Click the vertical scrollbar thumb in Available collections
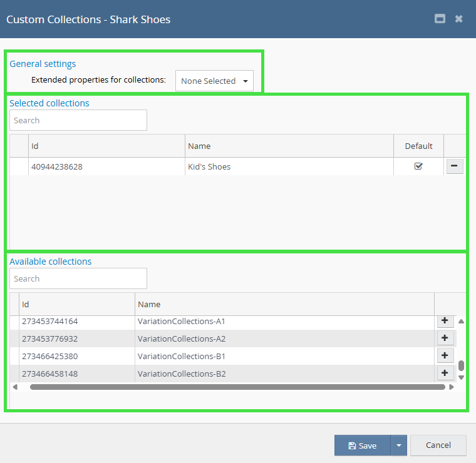Viewport: 476px width, 463px height. (461, 365)
